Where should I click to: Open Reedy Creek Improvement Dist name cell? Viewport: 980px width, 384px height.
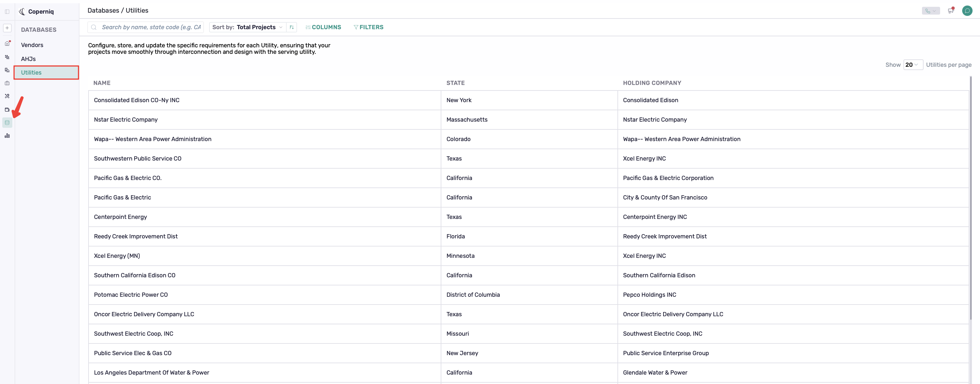pyautogui.click(x=265, y=236)
